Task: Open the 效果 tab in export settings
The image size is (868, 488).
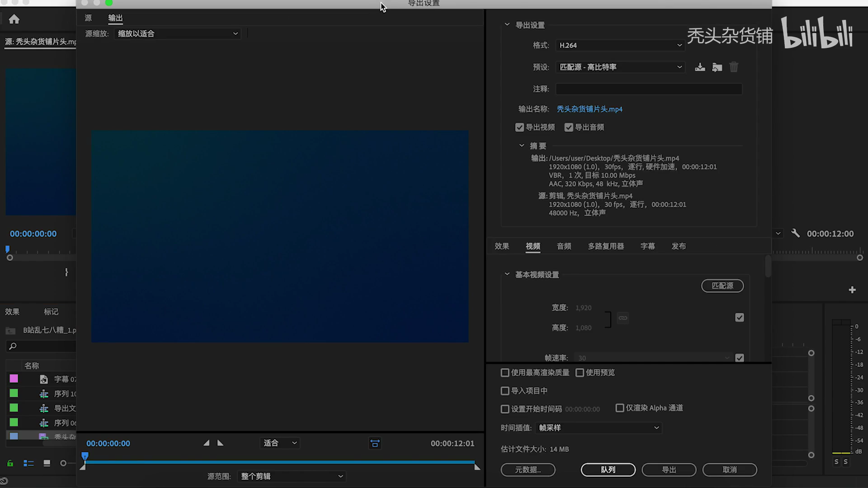Action: click(x=502, y=246)
